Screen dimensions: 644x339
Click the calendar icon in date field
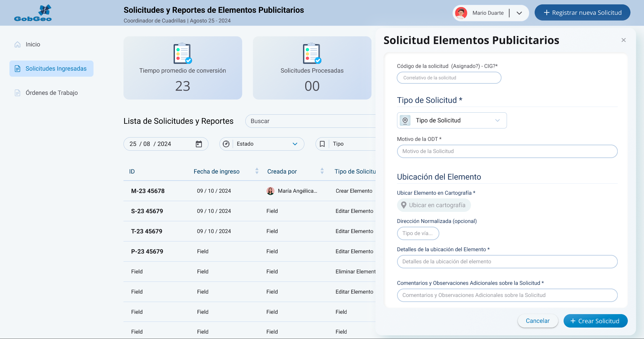199,144
